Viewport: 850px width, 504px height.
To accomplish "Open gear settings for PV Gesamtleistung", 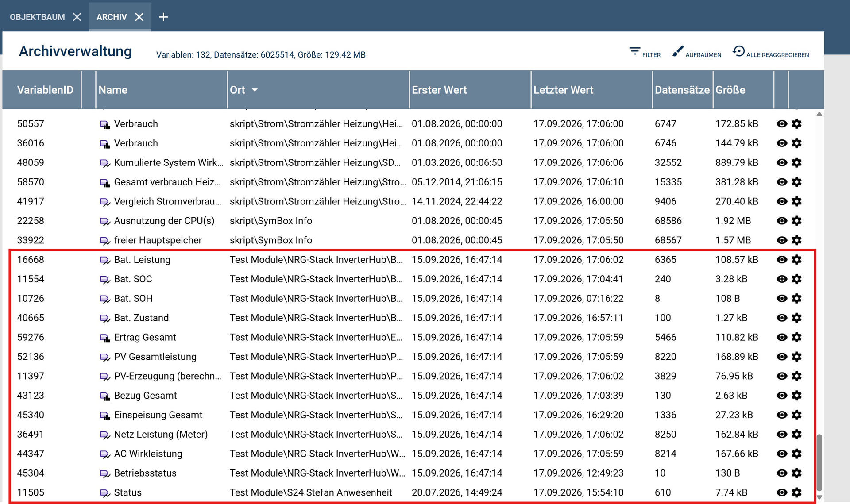I will pos(796,357).
